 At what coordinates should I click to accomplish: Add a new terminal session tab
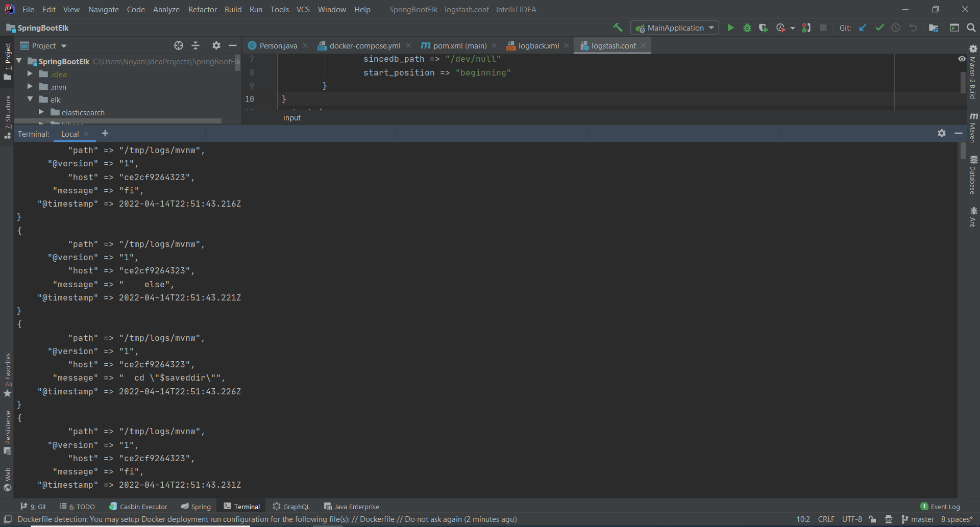tap(105, 133)
